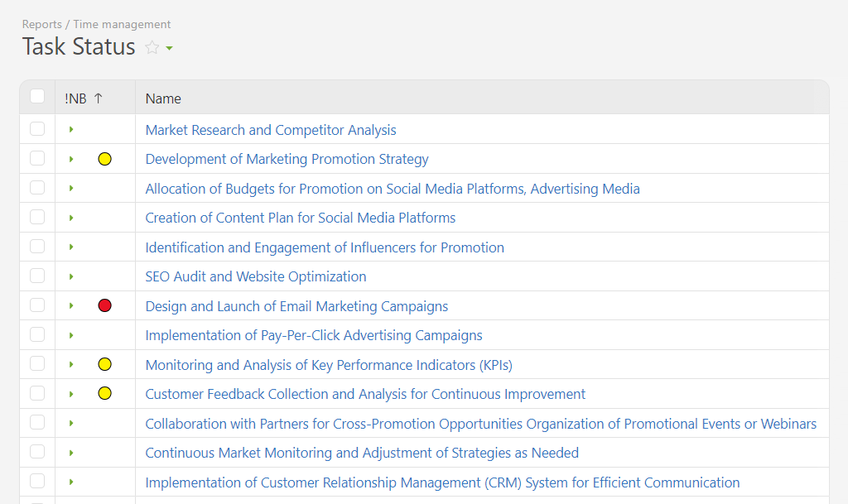Open Customer Feedback Collection and Analysis task
Screen dimensions: 848x504
click(x=365, y=394)
